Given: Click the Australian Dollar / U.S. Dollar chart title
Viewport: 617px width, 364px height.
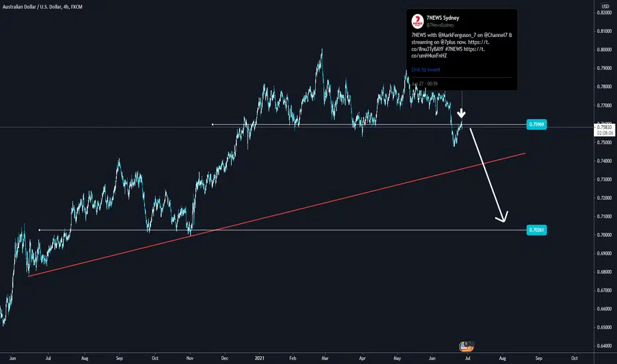Looking at the screenshot, I should tap(42, 7).
